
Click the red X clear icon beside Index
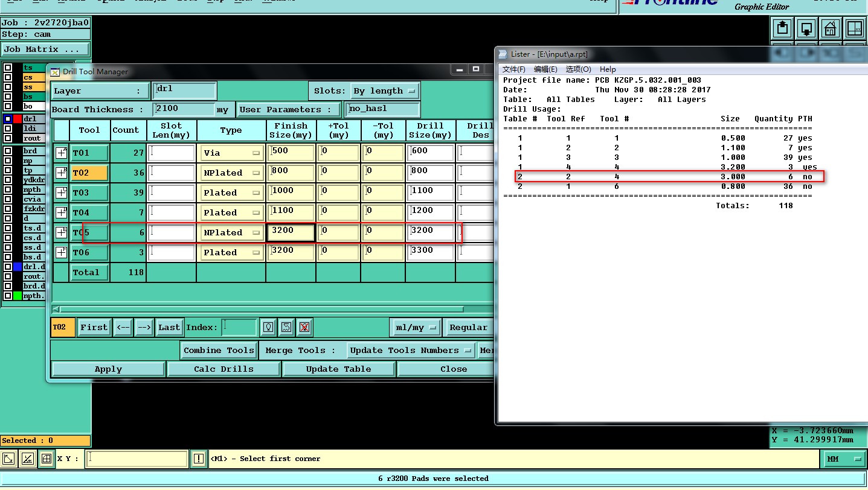click(304, 327)
